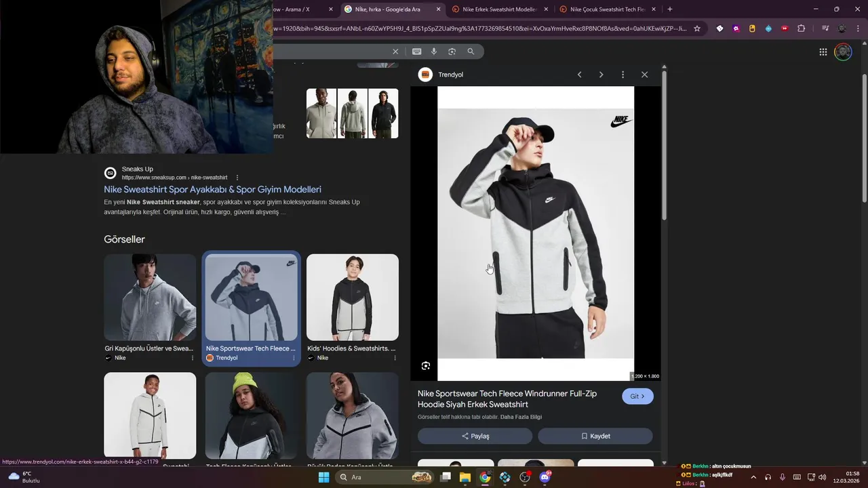Click the taskbar 'Ara' search box
The height and width of the screenshot is (488, 868).
coord(384,477)
